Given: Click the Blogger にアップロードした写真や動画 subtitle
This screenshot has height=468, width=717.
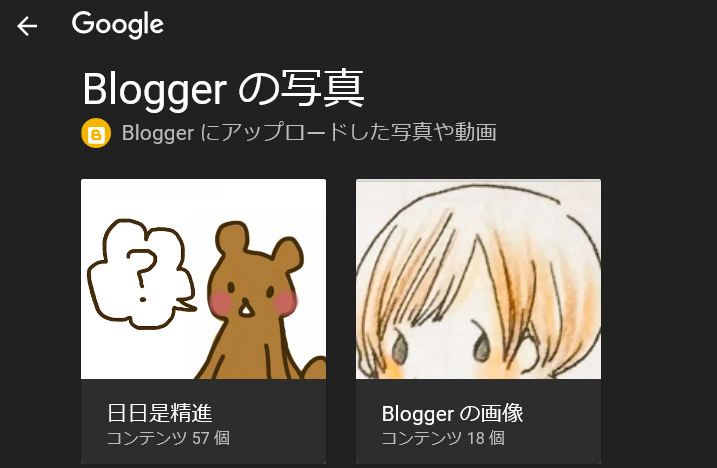Looking at the screenshot, I should point(309,133).
